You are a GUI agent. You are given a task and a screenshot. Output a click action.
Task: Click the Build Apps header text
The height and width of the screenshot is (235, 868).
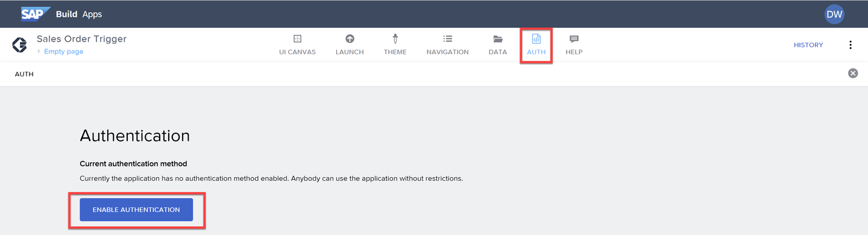[x=79, y=14]
